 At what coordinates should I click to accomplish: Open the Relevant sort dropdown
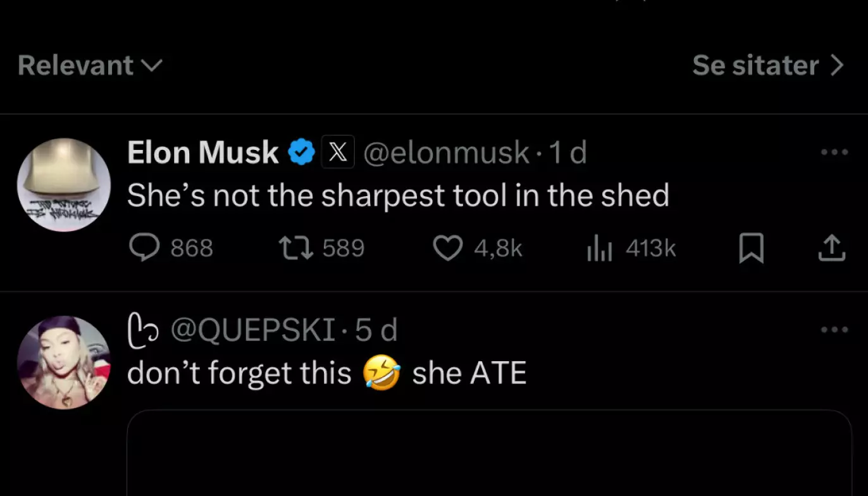(x=90, y=65)
